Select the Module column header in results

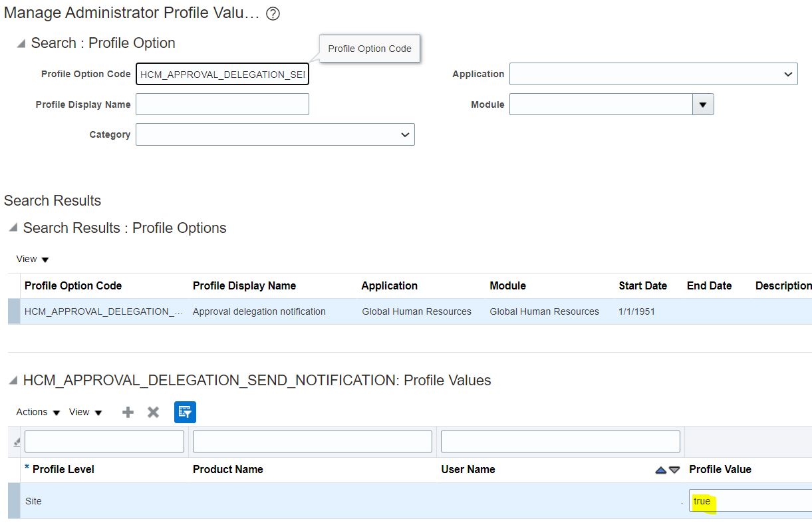[507, 286]
